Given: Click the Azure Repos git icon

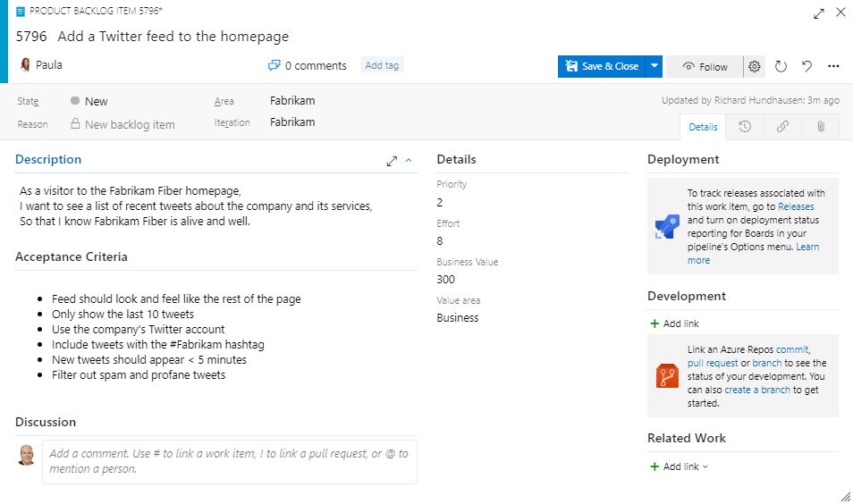Looking at the screenshot, I should (x=667, y=375).
